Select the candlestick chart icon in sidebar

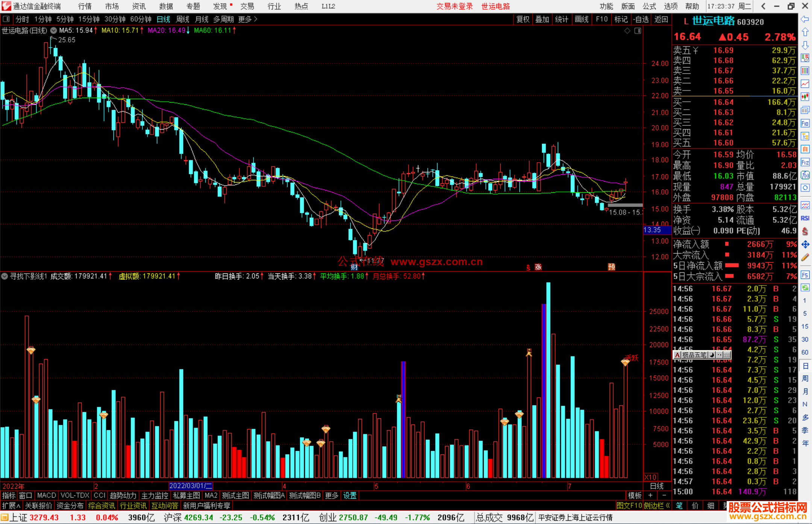coord(805,97)
